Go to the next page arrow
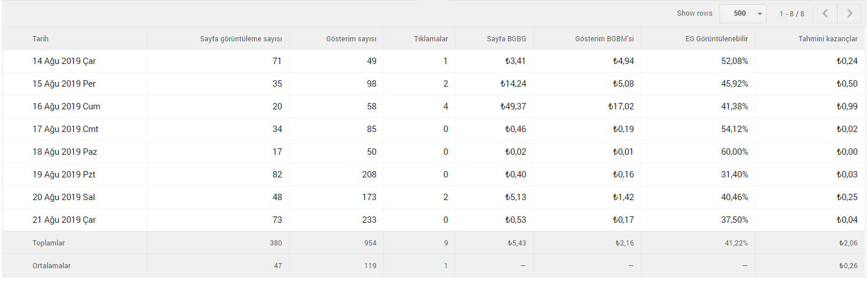The image size is (868, 281). 849,13
